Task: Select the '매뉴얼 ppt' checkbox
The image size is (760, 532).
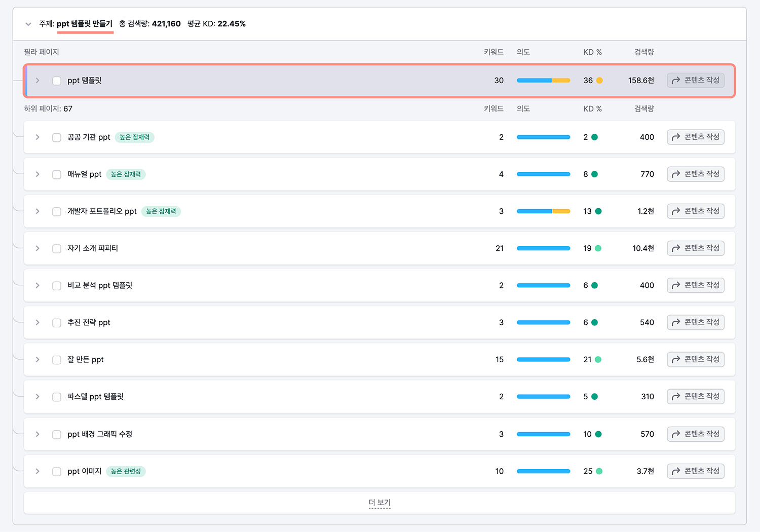Action: (57, 174)
